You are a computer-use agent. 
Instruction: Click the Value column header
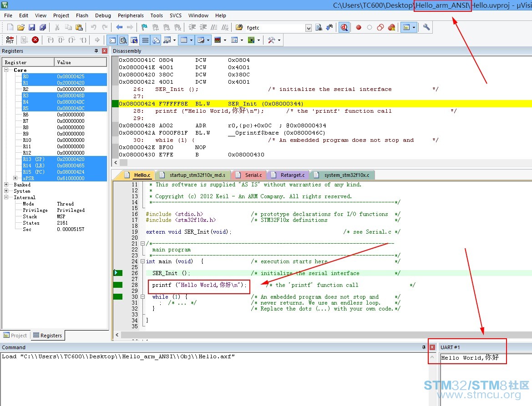pyautogui.click(x=81, y=62)
